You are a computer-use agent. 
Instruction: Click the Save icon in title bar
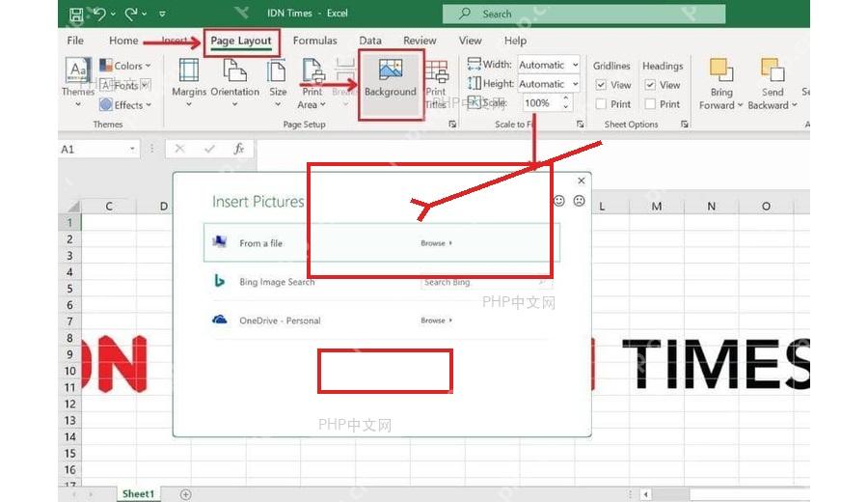(76, 14)
